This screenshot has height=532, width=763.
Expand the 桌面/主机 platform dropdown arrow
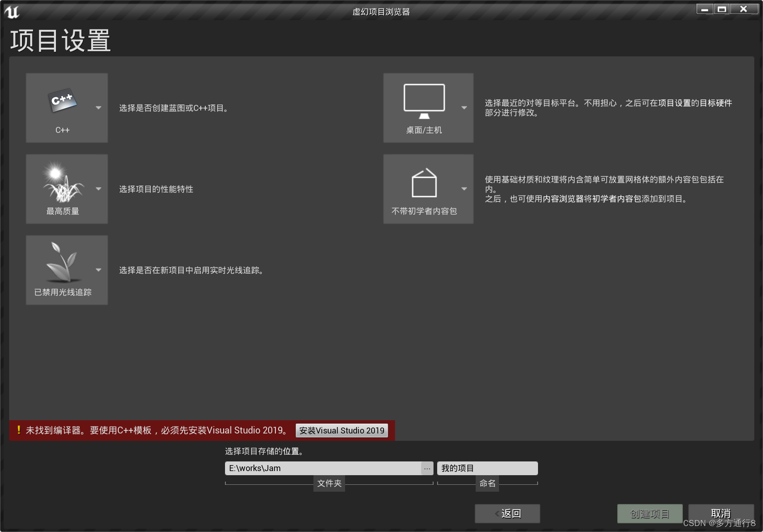(464, 108)
